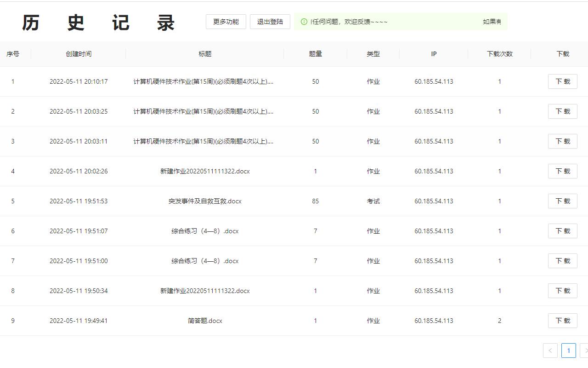Click the 创建时间 column header

point(78,54)
